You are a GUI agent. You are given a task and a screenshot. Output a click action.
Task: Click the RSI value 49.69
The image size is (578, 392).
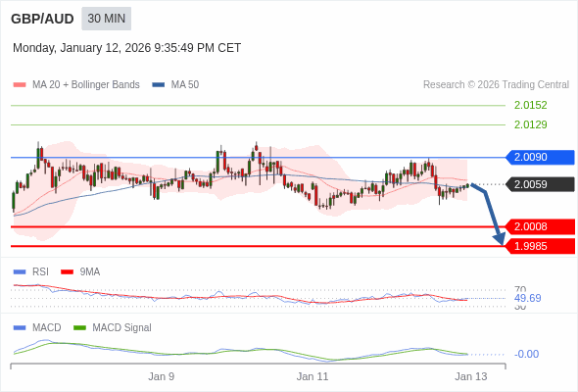coord(527,298)
